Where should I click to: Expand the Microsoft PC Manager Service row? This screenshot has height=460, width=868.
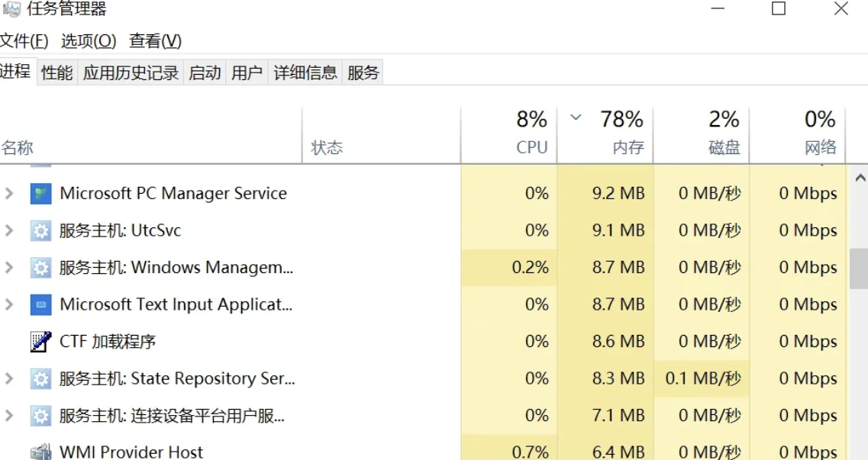[9, 194]
